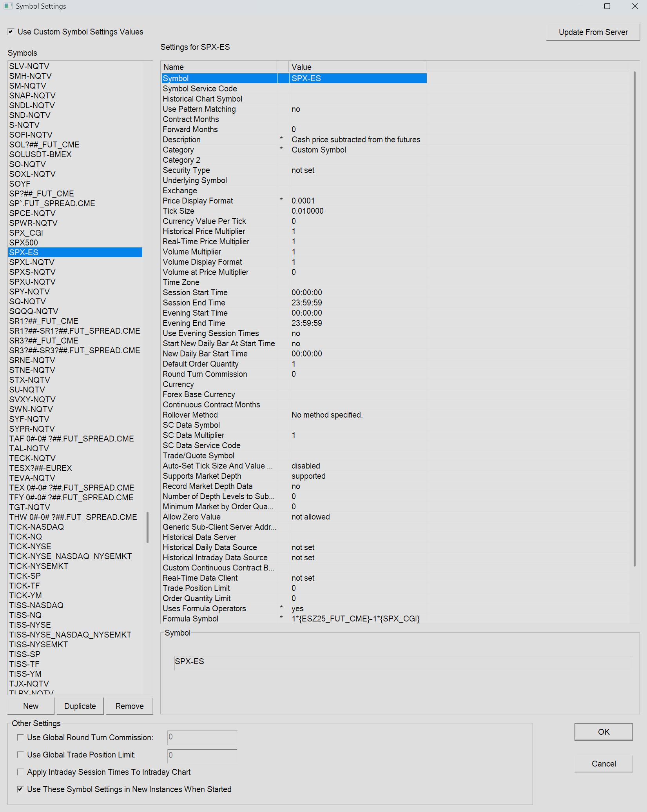Duplicate the selected symbol
Screen dimensions: 647x812
click(x=80, y=706)
